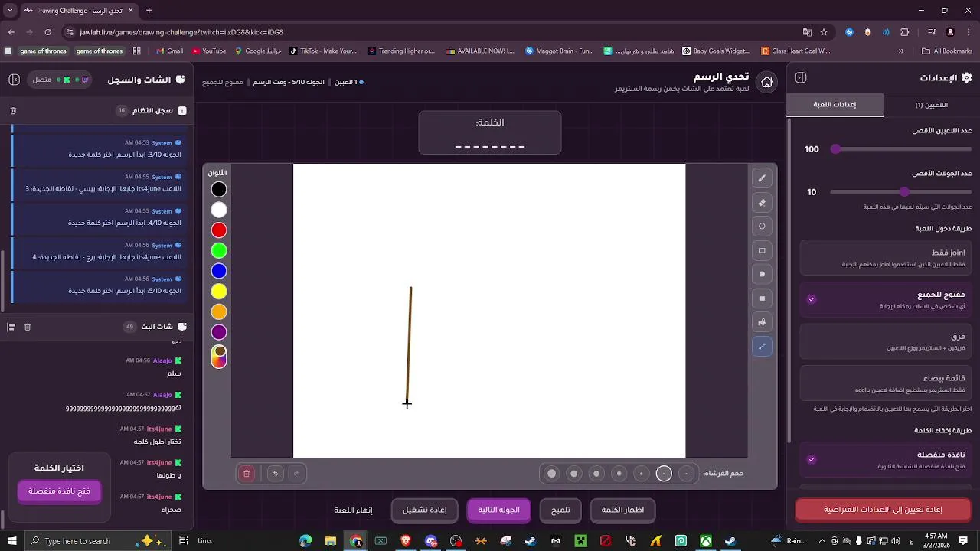Click reveal word button اظهار الكلمة

(x=622, y=510)
